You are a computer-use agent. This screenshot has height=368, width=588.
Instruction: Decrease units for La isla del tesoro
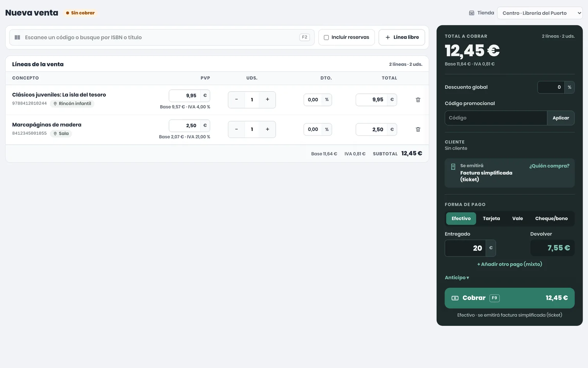[x=236, y=100]
